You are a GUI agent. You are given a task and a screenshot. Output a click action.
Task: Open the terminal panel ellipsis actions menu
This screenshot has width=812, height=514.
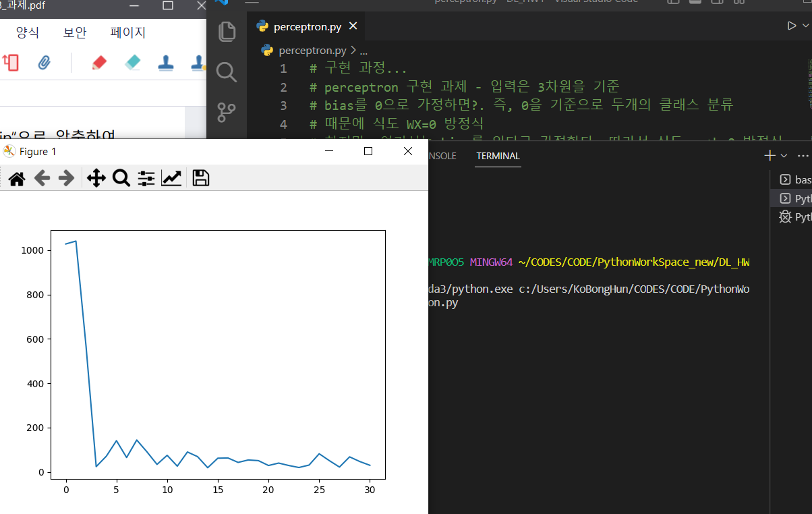point(803,154)
